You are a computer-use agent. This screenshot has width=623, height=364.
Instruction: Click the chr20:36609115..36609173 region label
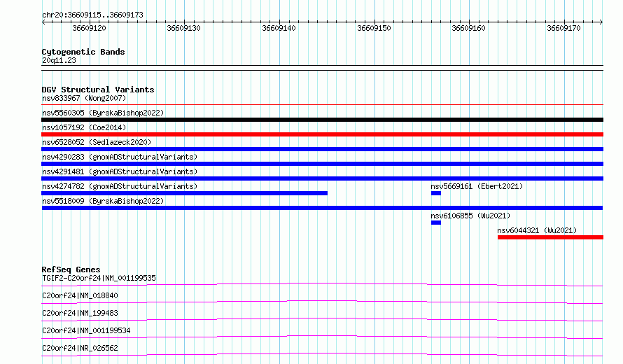point(92,15)
